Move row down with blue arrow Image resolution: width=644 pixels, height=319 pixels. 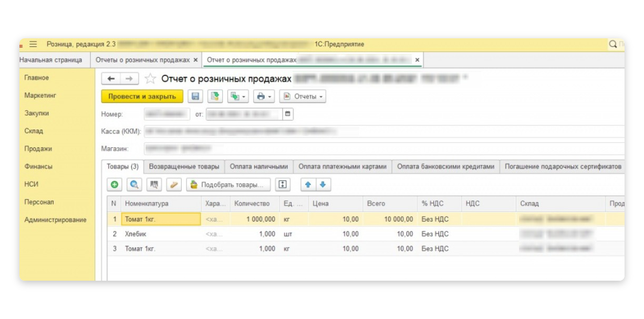coord(323,185)
